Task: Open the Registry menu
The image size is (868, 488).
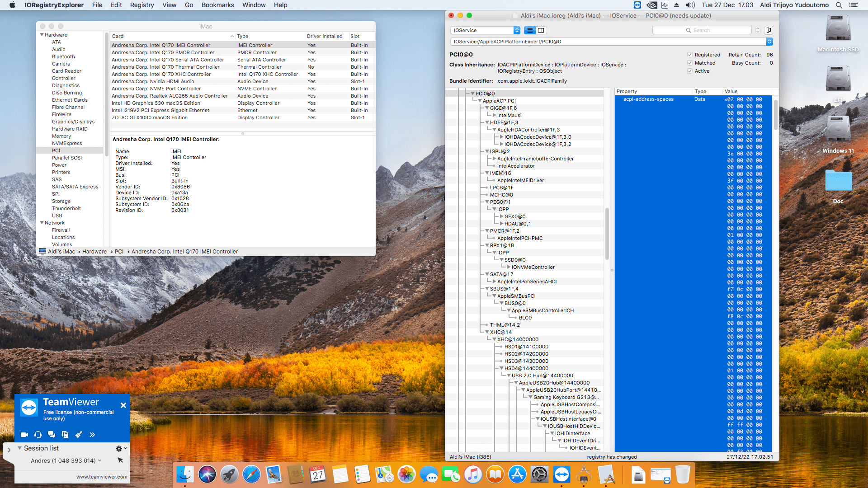Action: tap(142, 5)
